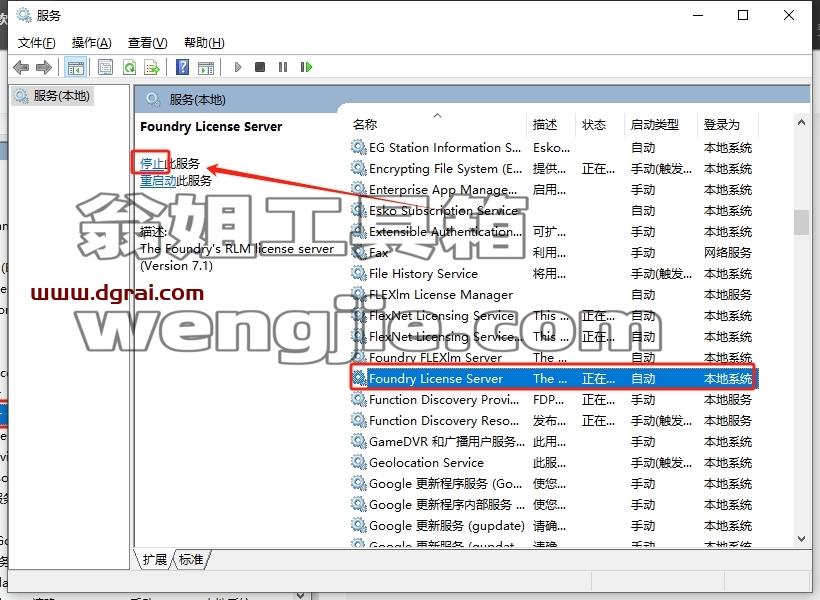Viewport: 820px width, 600px height.
Task: Select the Extensible Authentication service row
Action: (554, 232)
